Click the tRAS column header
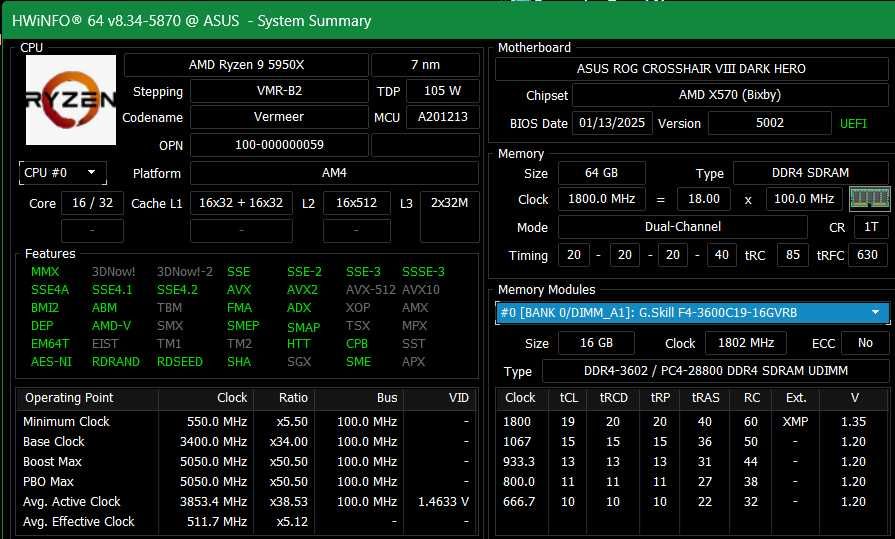895x539 pixels. click(705, 399)
